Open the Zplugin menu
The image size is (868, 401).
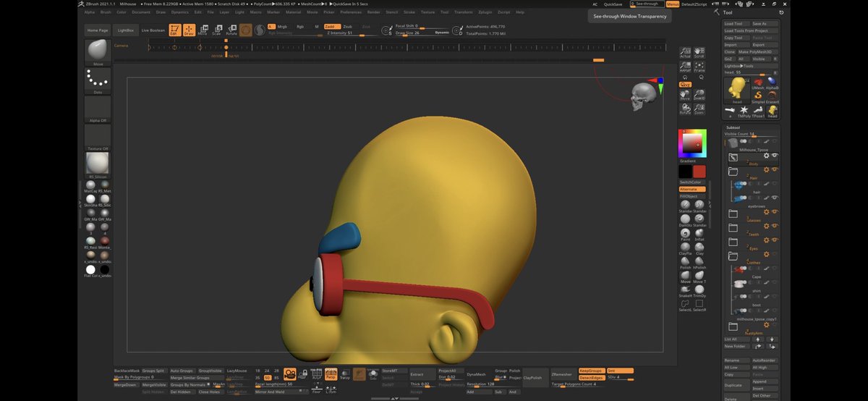click(485, 12)
